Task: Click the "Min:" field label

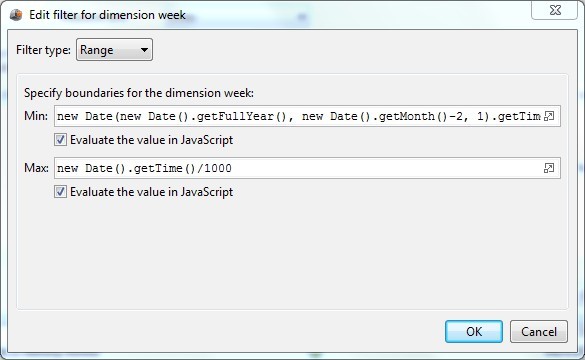Action: [36, 116]
